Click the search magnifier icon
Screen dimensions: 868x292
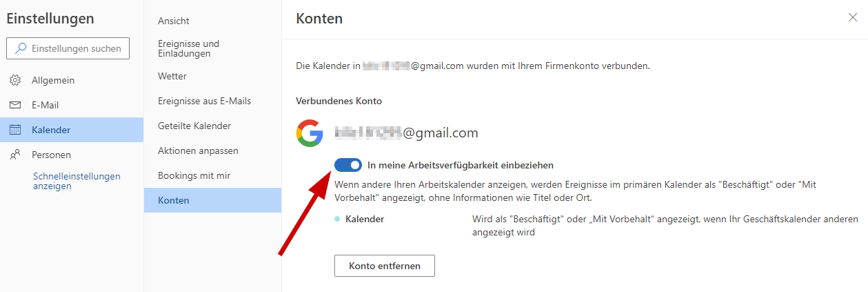tap(21, 48)
